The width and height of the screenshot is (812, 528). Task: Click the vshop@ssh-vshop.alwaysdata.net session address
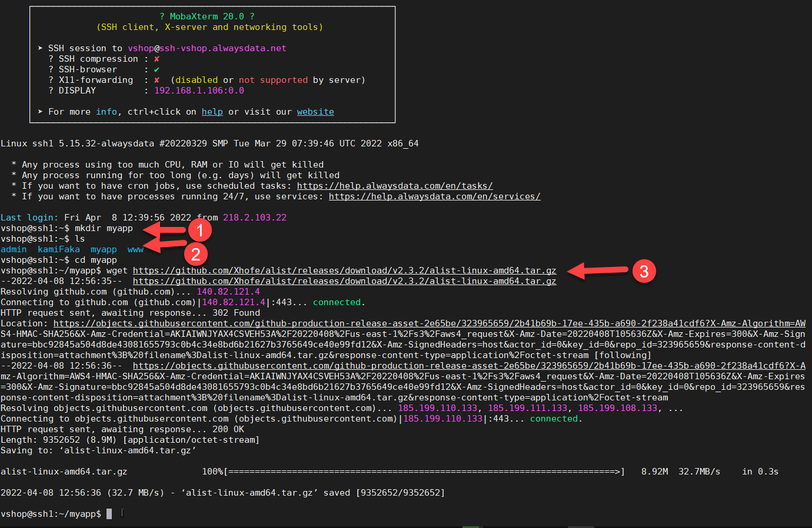pyautogui.click(x=207, y=48)
